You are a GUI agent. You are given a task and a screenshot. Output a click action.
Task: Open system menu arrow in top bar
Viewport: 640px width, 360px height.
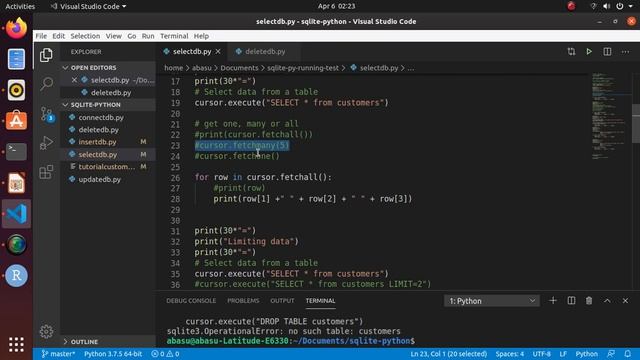pyautogui.click(x=631, y=6)
